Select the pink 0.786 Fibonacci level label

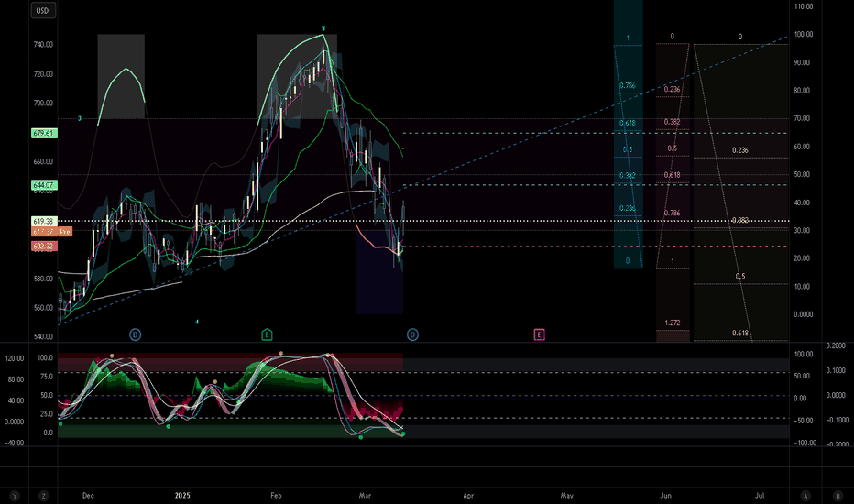(x=672, y=213)
